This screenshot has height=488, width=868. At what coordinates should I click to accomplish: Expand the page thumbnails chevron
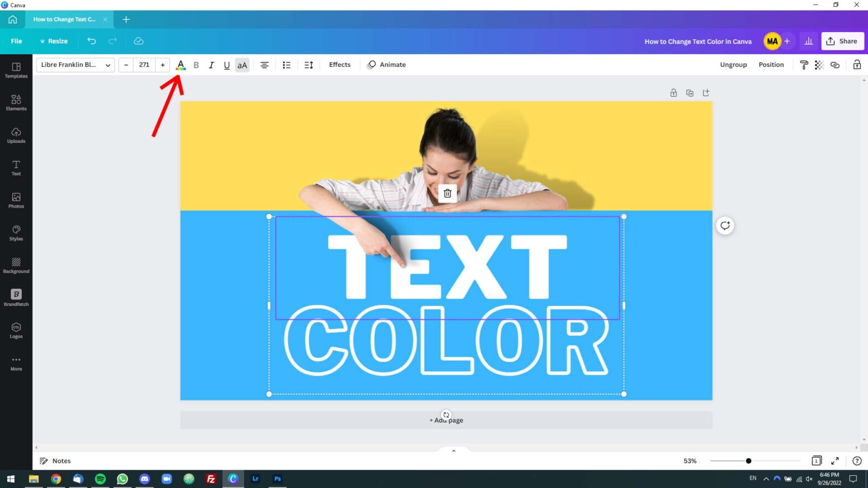pyautogui.click(x=454, y=450)
